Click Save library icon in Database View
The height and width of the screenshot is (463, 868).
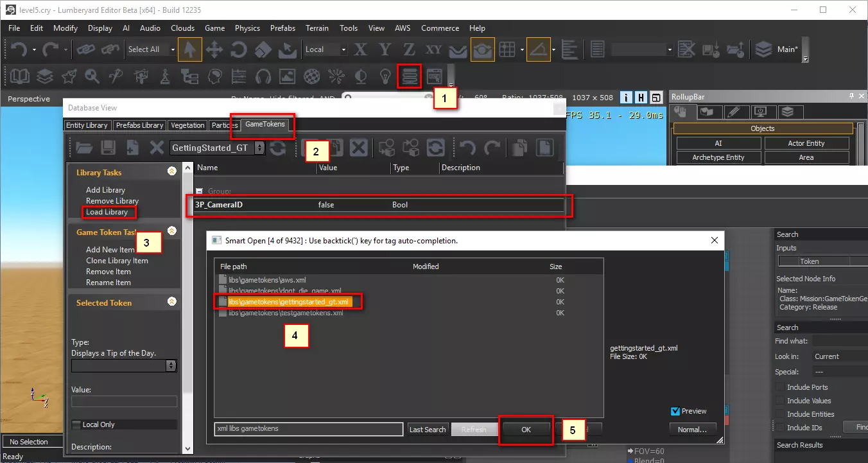(x=108, y=148)
